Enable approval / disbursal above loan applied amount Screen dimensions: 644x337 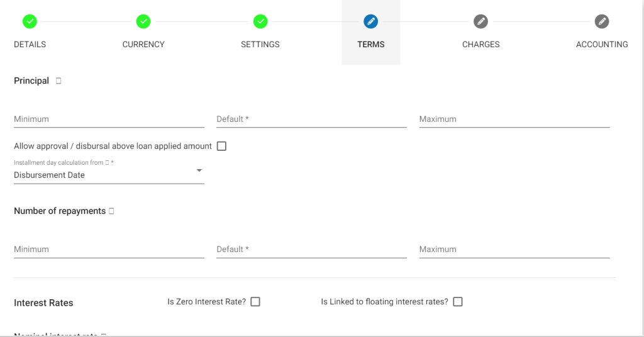221,146
